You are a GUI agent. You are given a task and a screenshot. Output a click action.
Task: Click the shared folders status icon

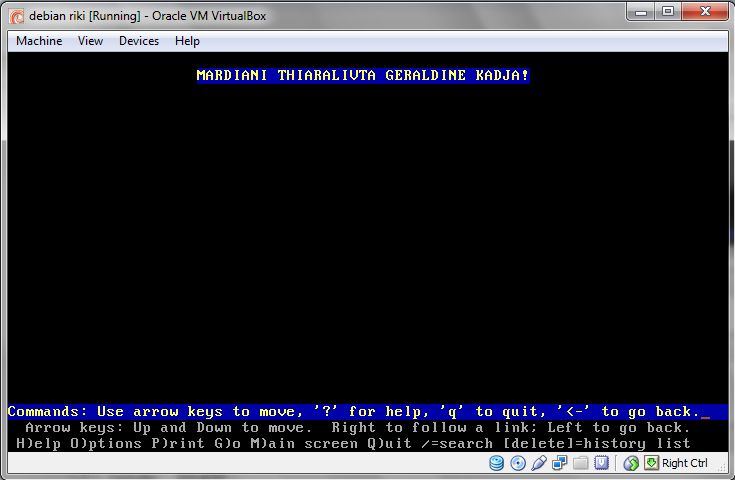click(580, 463)
